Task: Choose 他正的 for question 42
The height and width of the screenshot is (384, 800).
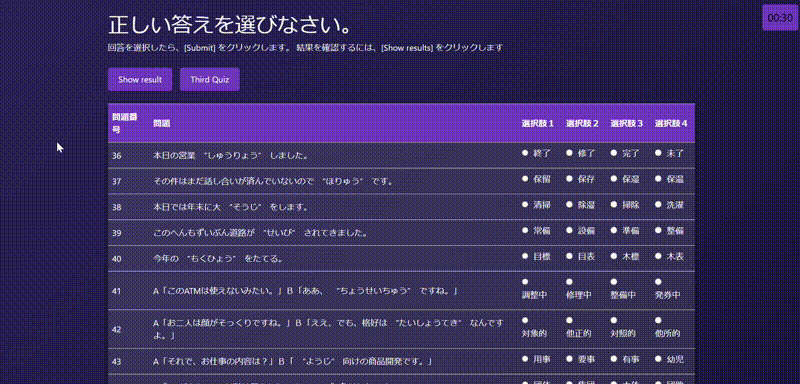Action: pos(569,320)
